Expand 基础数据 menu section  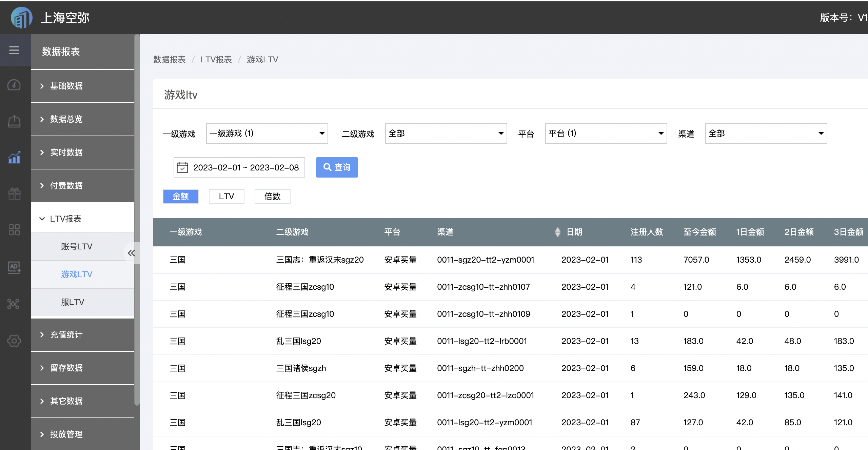coord(83,86)
